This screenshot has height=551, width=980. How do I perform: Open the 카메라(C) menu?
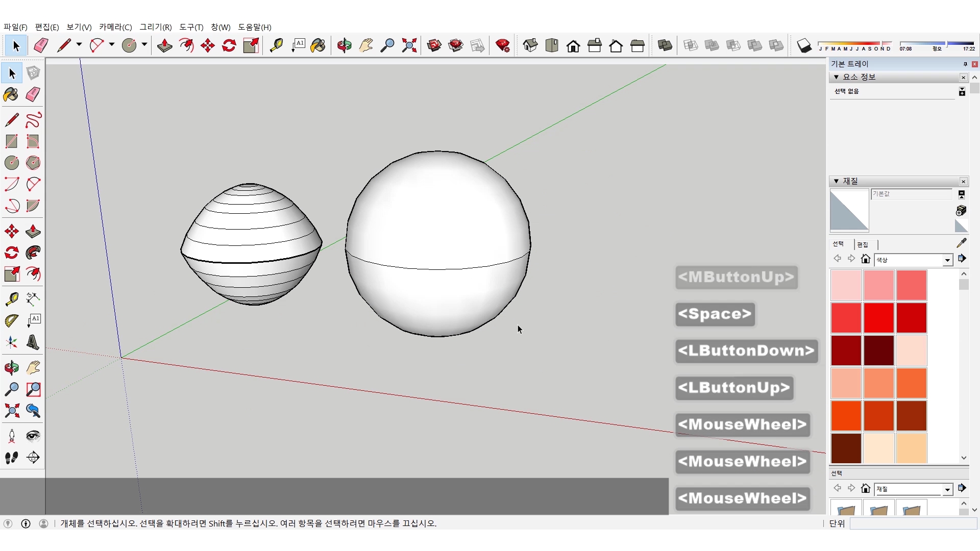point(115,27)
